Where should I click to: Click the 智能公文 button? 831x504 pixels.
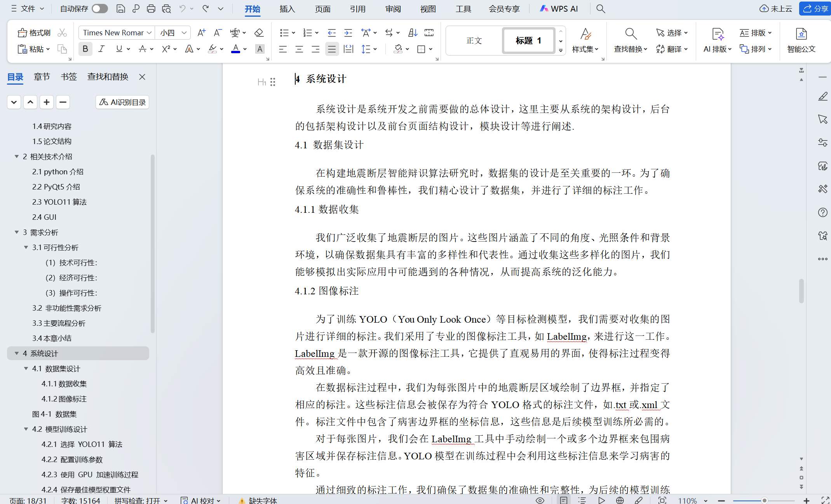point(801,40)
